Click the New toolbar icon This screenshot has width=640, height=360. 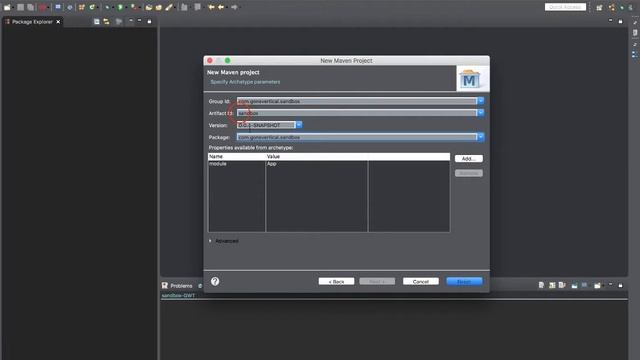(x=7, y=7)
